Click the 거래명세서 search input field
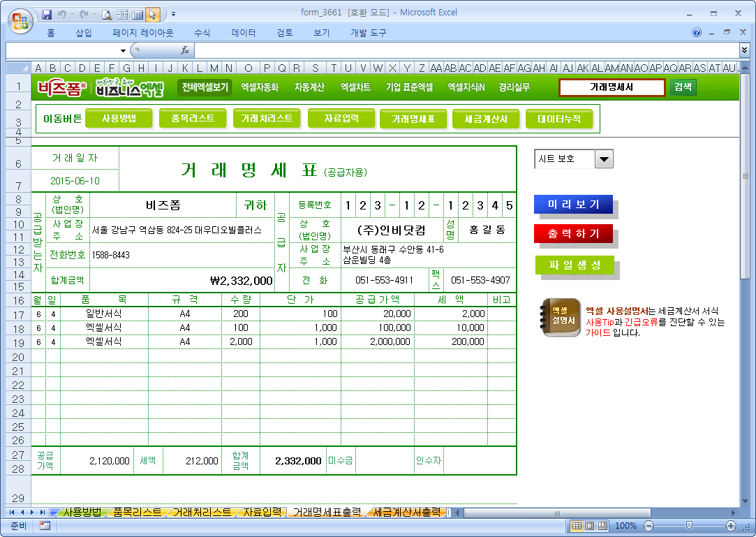 (x=612, y=87)
